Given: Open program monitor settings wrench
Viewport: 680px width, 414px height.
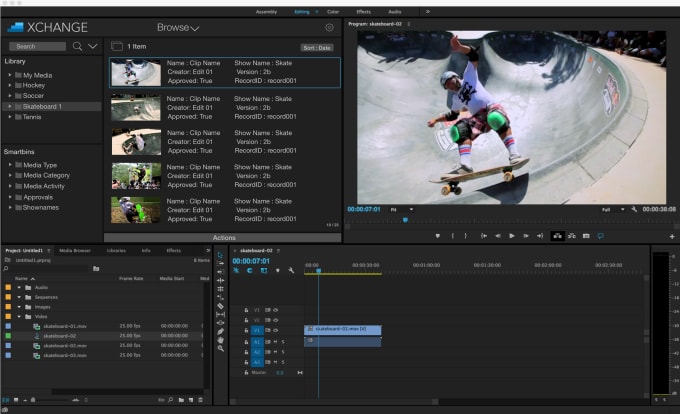Looking at the screenshot, I should click(x=634, y=209).
